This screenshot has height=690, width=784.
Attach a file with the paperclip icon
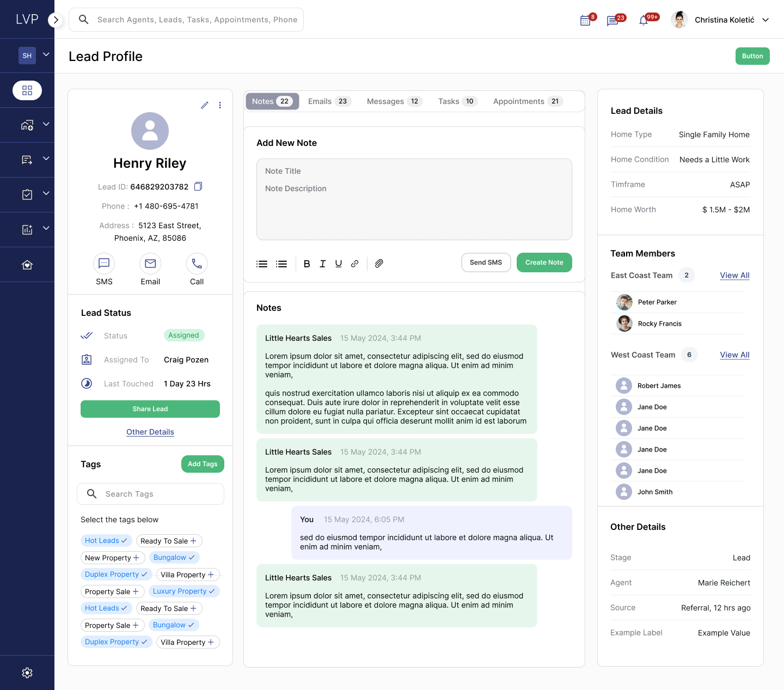pos(379,264)
